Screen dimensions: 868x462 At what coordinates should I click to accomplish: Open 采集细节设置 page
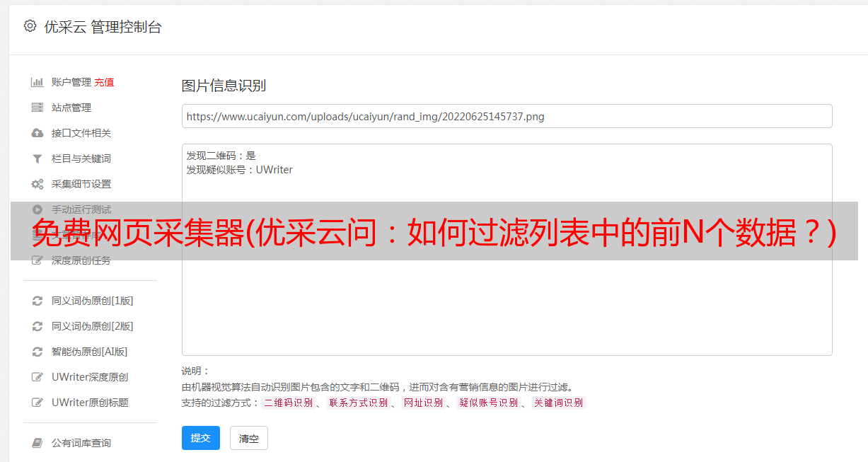(81, 184)
